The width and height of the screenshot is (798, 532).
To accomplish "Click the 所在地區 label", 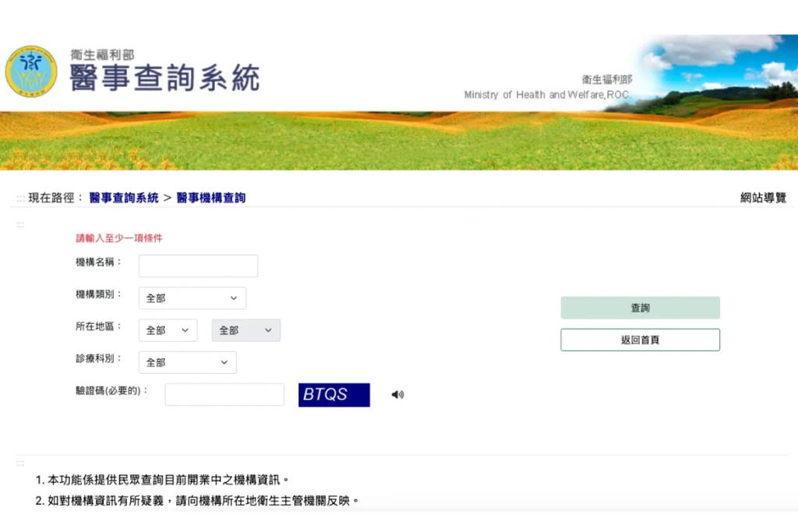I will tap(98, 326).
